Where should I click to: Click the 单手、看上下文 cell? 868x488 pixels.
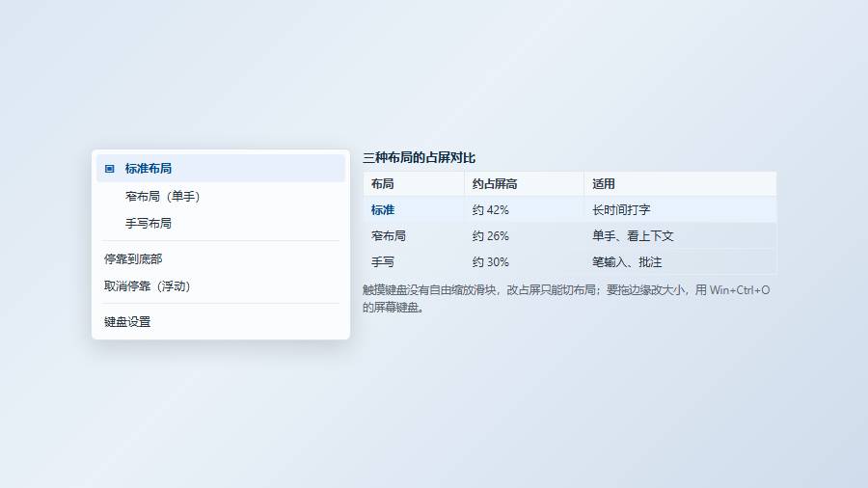tap(680, 236)
